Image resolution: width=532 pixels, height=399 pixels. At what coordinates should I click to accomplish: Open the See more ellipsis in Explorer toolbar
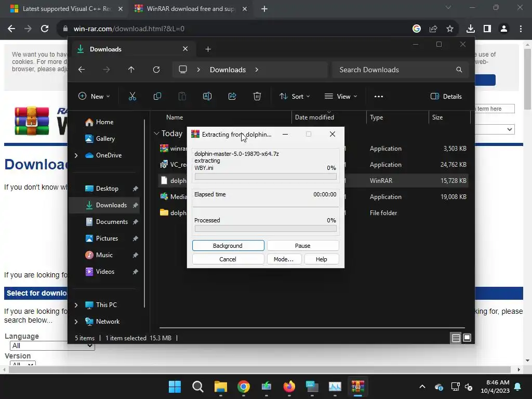pos(379,96)
